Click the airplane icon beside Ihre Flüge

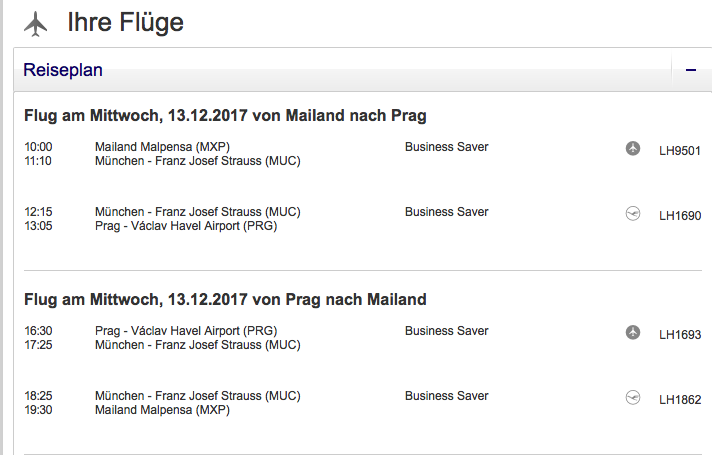coord(36,23)
